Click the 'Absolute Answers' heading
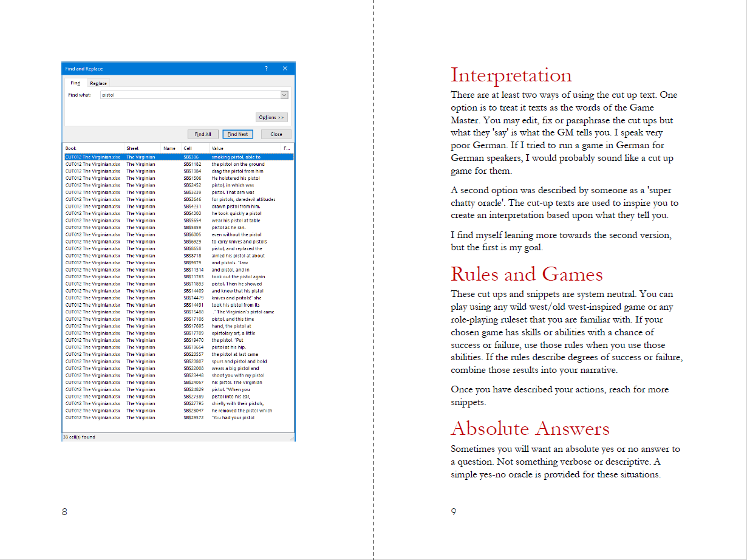Viewport: 747px width, 560px height. [530, 428]
